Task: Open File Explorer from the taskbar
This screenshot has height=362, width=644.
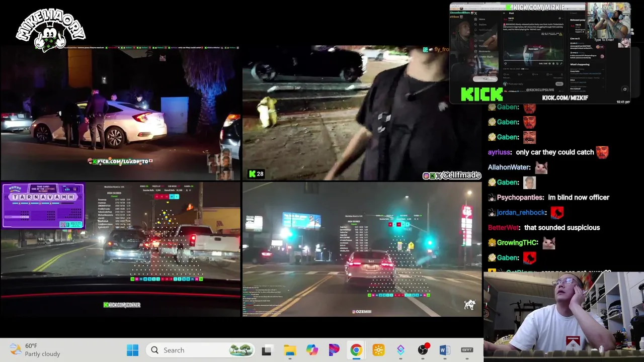Action: (290, 350)
